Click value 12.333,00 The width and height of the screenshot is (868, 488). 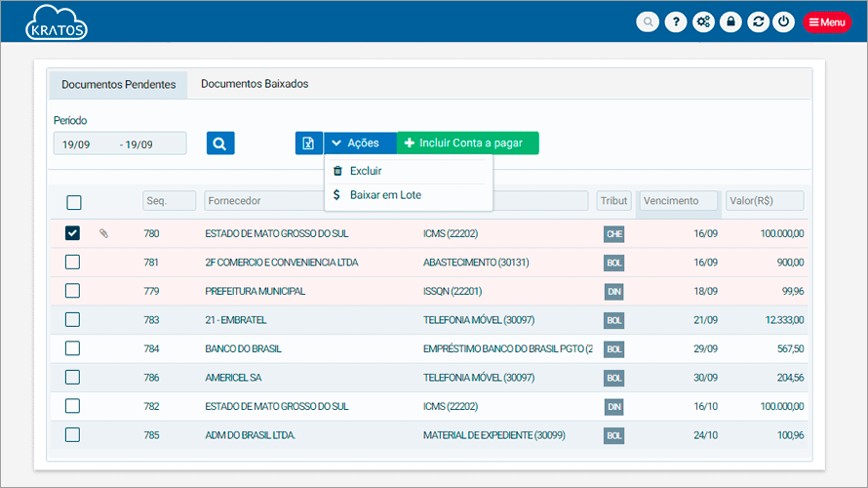tap(784, 320)
